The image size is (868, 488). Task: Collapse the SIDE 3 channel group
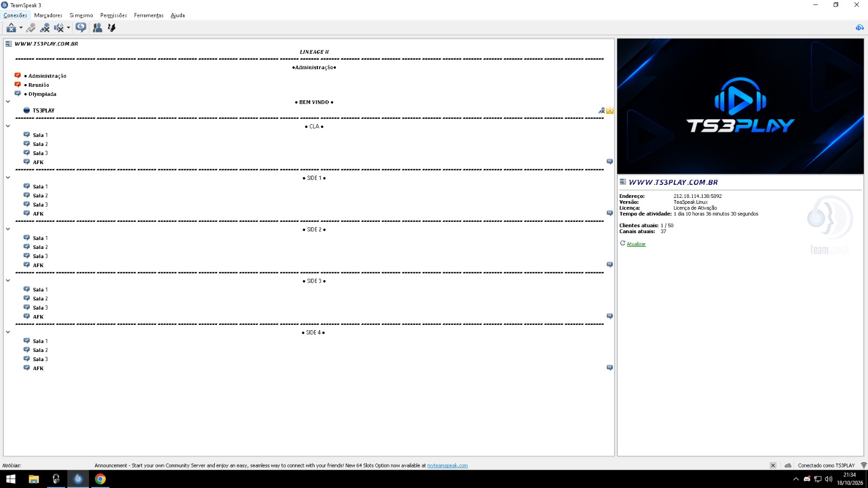coord(8,280)
